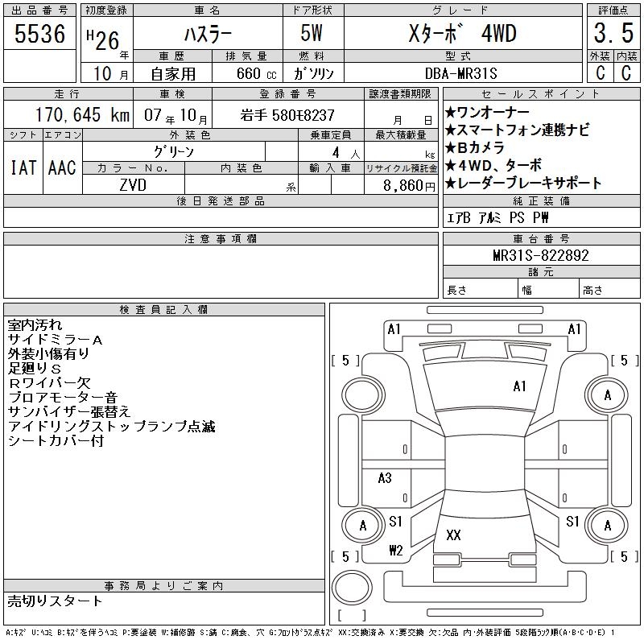Select the sales point ★Bカメラ
644x644 pixels.
tap(475, 147)
